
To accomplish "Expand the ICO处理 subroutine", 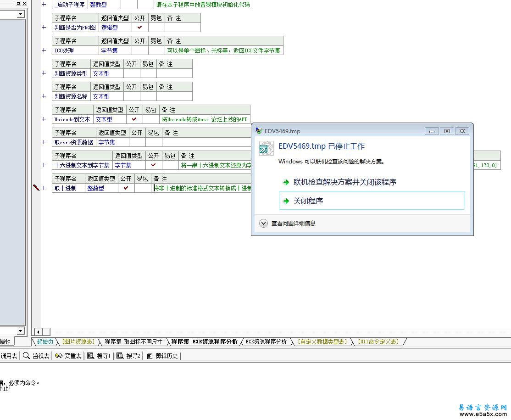I will [x=44, y=50].
